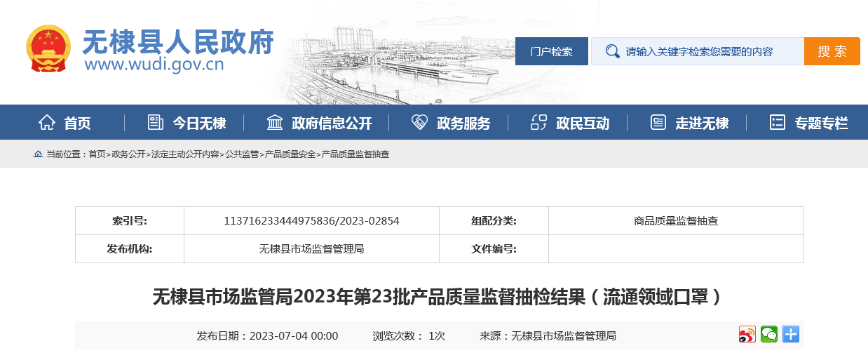Share the article to Weibo
Screen dimensions: 868x353
coord(747,335)
